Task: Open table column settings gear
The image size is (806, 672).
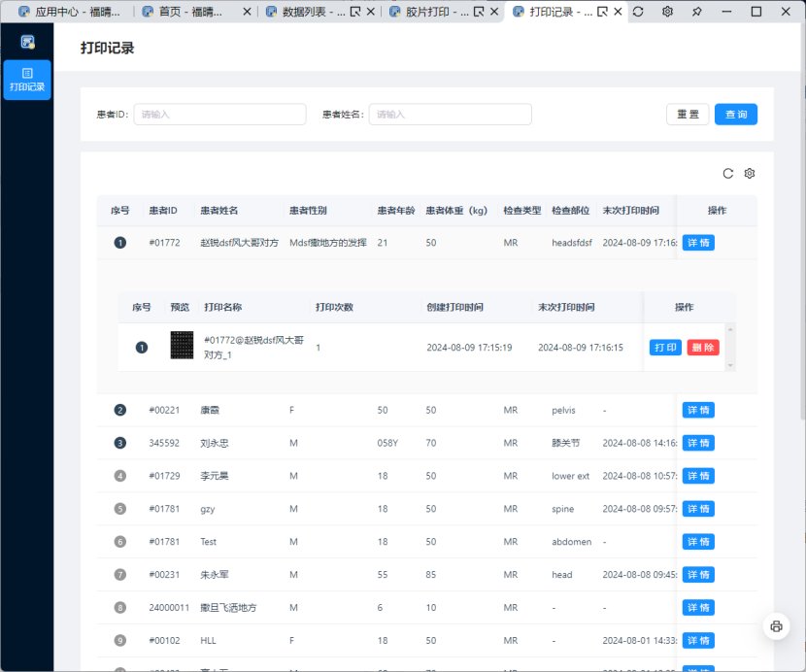Action: tap(750, 174)
